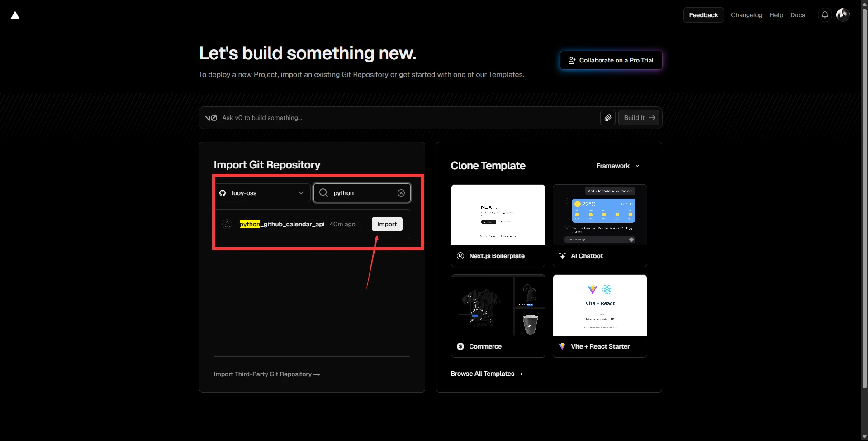Click the paperclip attach icon
This screenshot has height=441, width=868.
click(x=607, y=118)
